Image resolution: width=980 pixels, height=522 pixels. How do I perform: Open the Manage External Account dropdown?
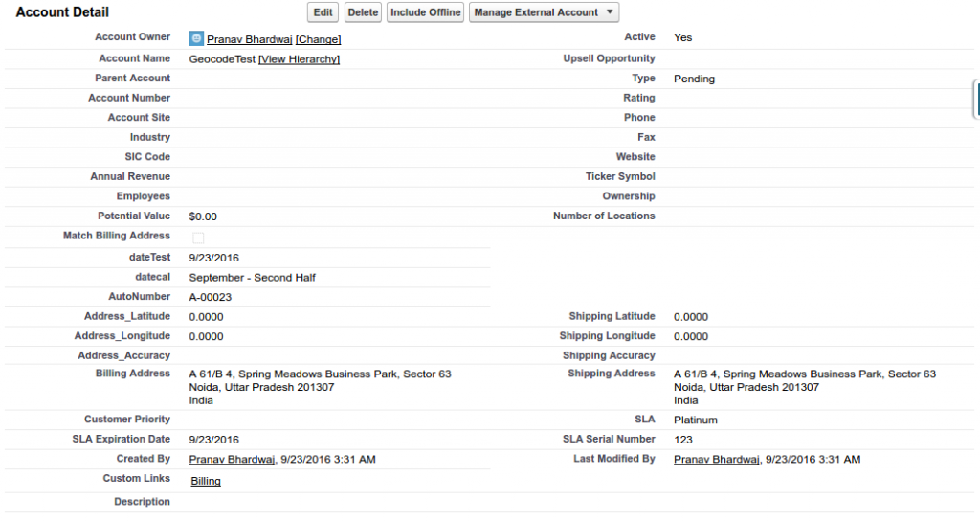(544, 12)
